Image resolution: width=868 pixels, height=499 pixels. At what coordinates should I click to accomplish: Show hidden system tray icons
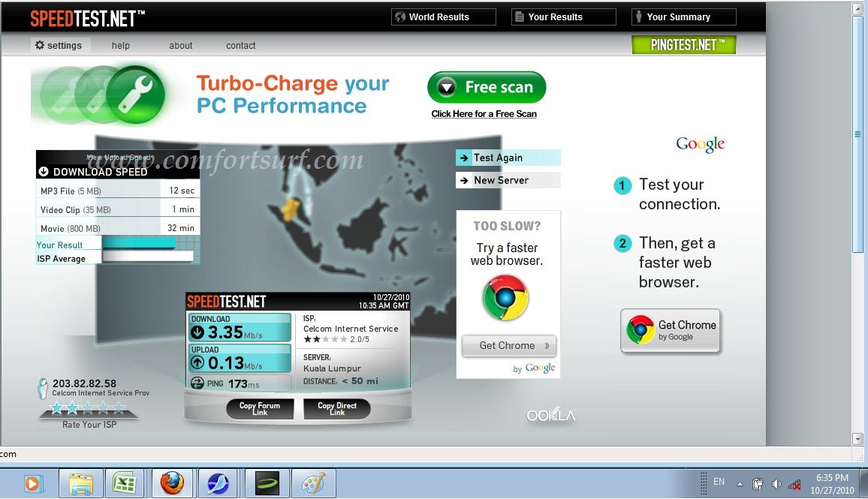pyautogui.click(x=740, y=484)
